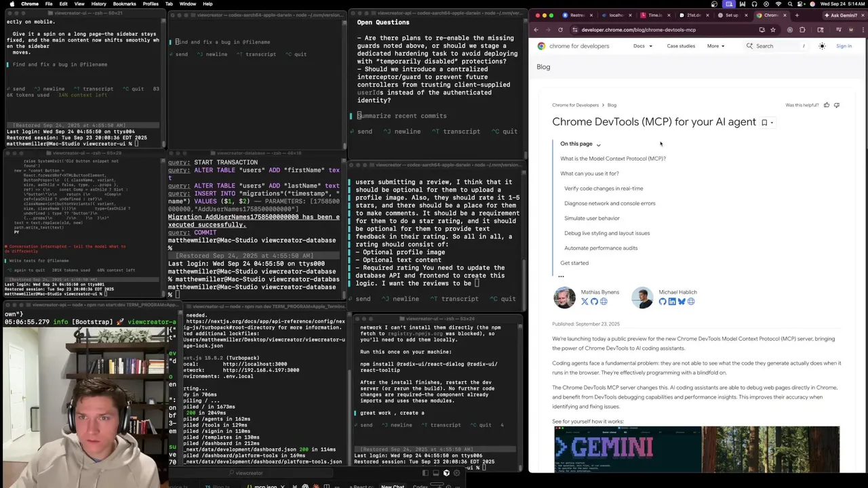Click the Sign in link
Screen dimensions: 868x488
coord(844,46)
